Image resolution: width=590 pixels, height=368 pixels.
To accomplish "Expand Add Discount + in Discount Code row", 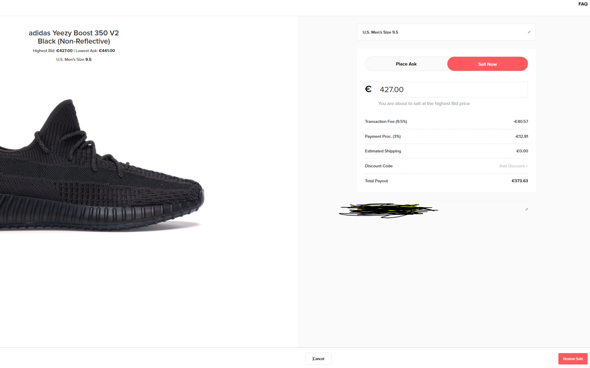I will pyautogui.click(x=513, y=166).
